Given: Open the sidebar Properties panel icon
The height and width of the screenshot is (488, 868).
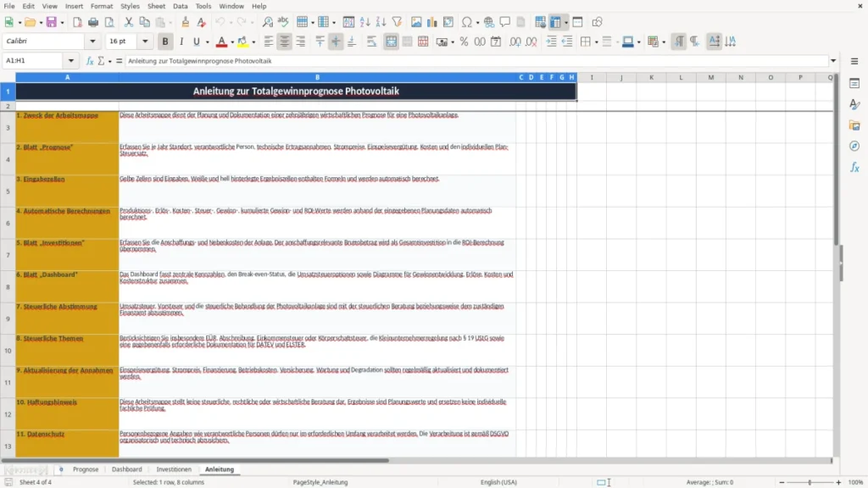Looking at the screenshot, I should 854,84.
